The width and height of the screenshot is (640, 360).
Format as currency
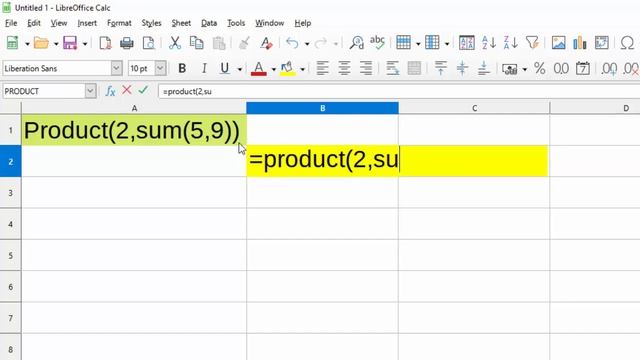click(509, 69)
